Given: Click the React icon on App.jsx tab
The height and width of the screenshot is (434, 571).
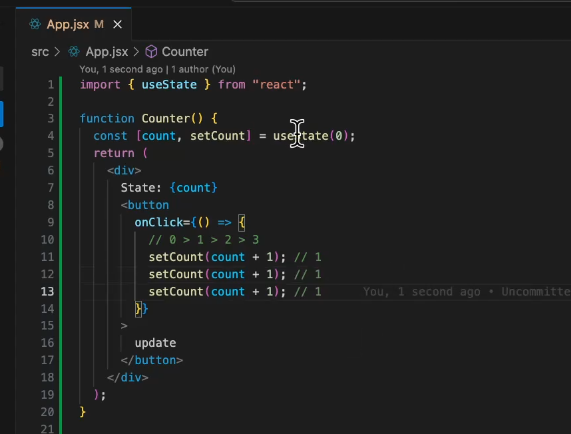Looking at the screenshot, I should tap(35, 24).
